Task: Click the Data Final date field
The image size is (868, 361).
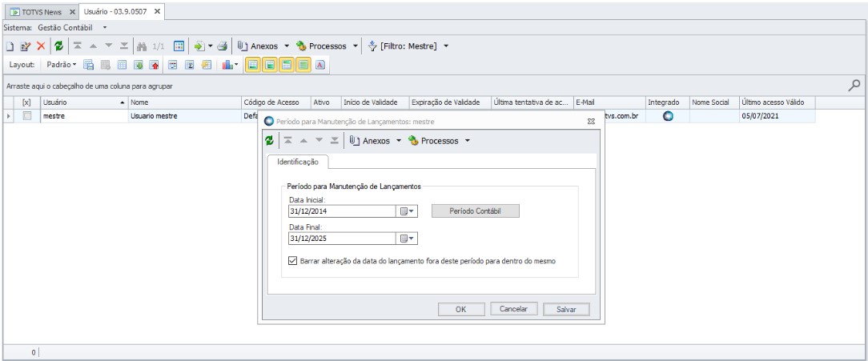Action: (342, 239)
